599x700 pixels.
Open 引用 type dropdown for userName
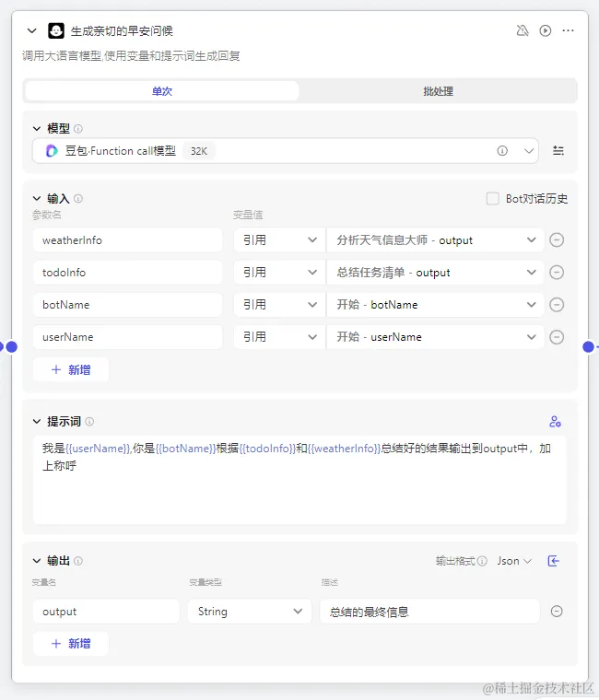(279, 337)
